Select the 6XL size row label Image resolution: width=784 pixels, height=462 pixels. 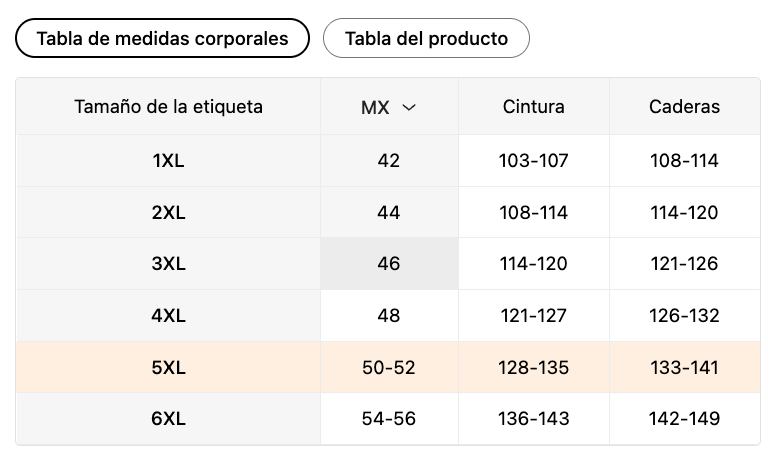tap(168, 419)
